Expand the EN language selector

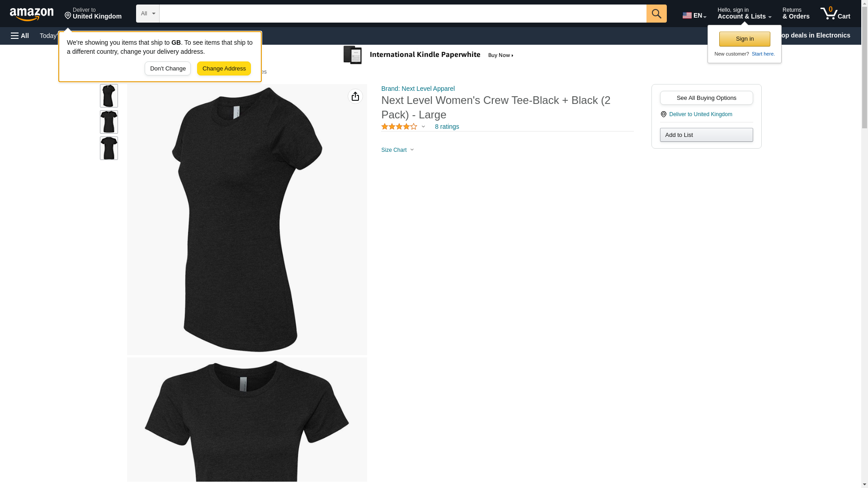tap(694, 15)
